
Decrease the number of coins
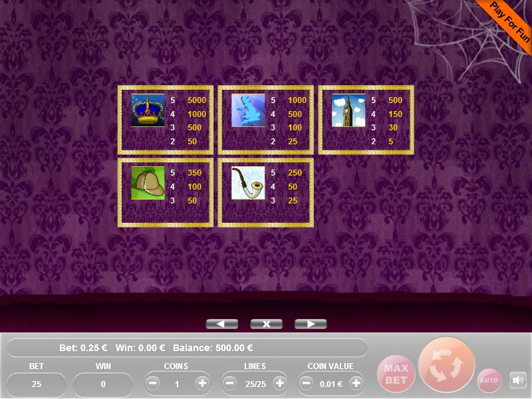pyautogui.click(x=153, y=384)
